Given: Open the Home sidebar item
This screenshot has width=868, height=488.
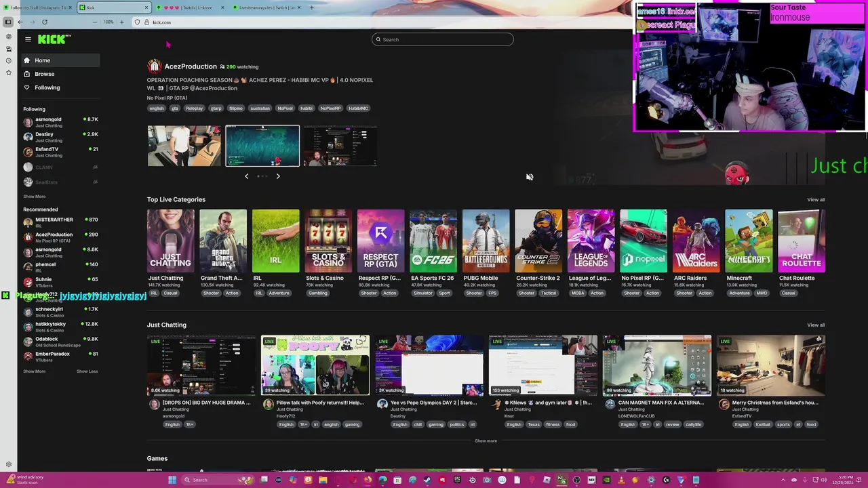Looking at the screenshot, I should pyautogui.click(x=60, y=60).
